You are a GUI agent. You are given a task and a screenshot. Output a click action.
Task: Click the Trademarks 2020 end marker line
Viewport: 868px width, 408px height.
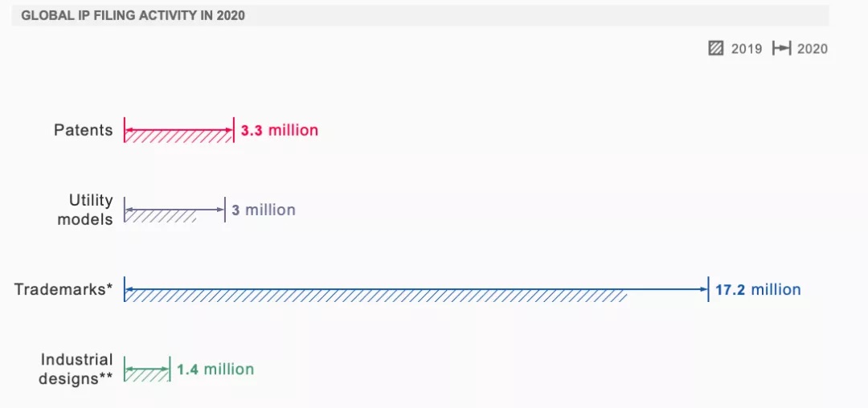point(708,289)
